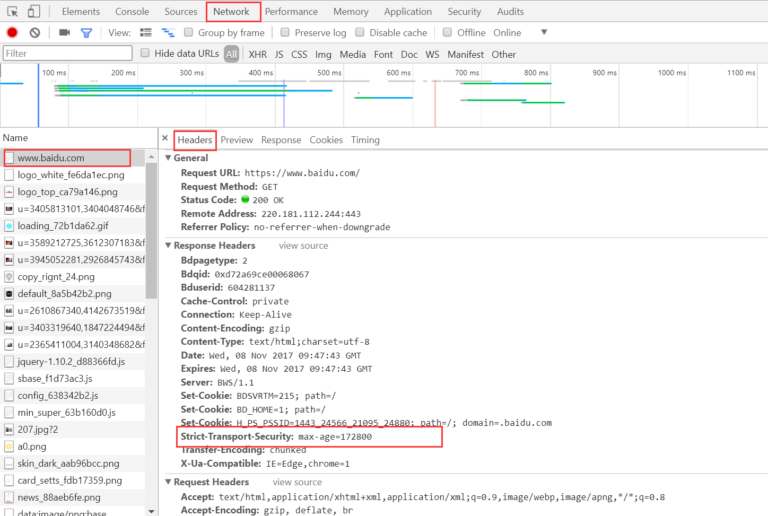Filter requests by Media type

coord(353,54)
